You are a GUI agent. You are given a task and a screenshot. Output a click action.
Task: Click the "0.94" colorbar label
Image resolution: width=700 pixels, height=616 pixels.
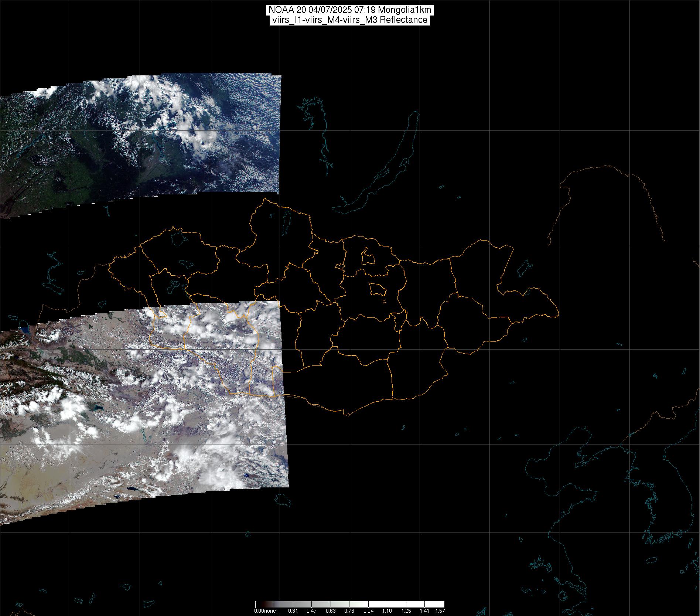pos(368,611)
